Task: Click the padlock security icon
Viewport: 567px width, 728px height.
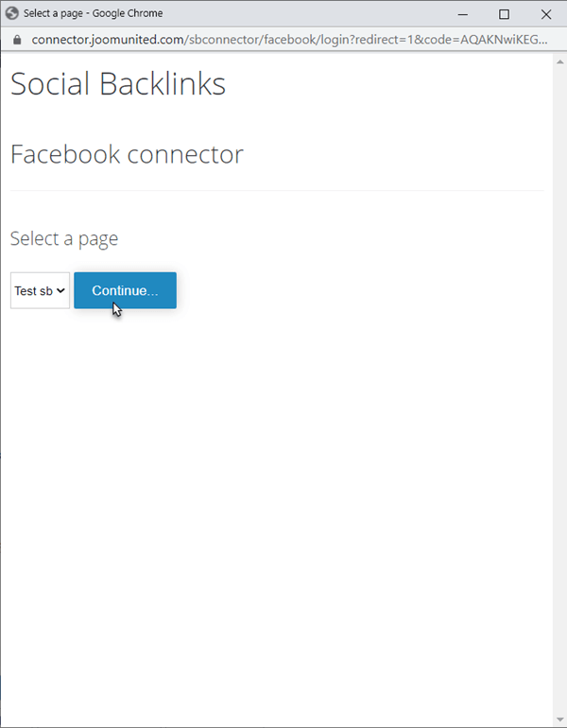Action: pos(15,40)
